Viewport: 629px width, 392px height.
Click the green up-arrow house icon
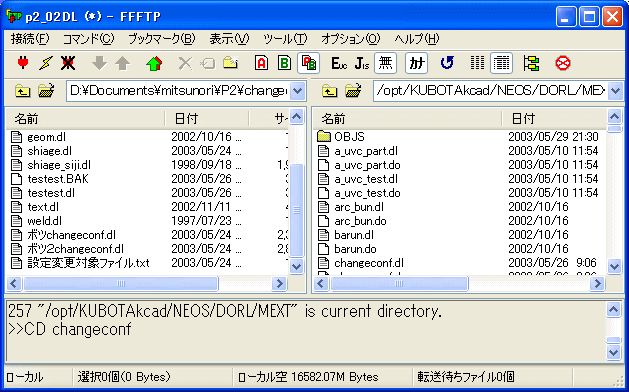tap(154, 63)
